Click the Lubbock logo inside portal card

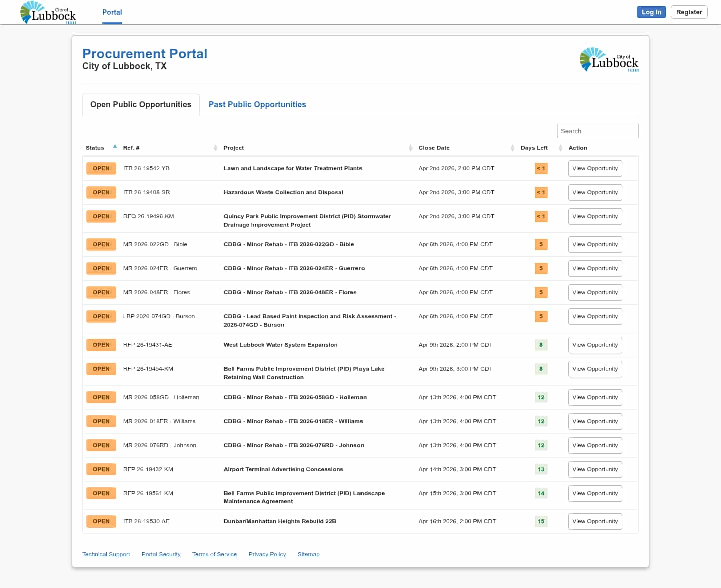coord(609,60)
